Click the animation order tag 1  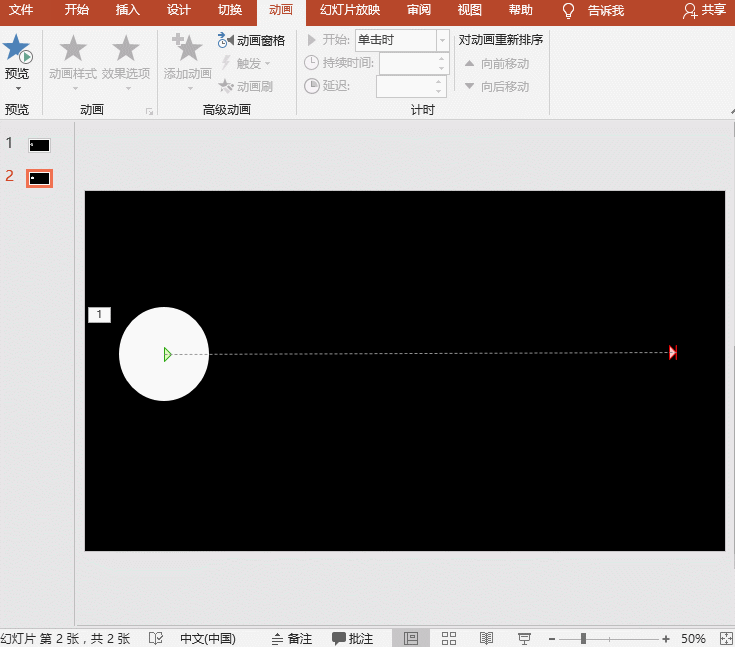pos(99,315)
